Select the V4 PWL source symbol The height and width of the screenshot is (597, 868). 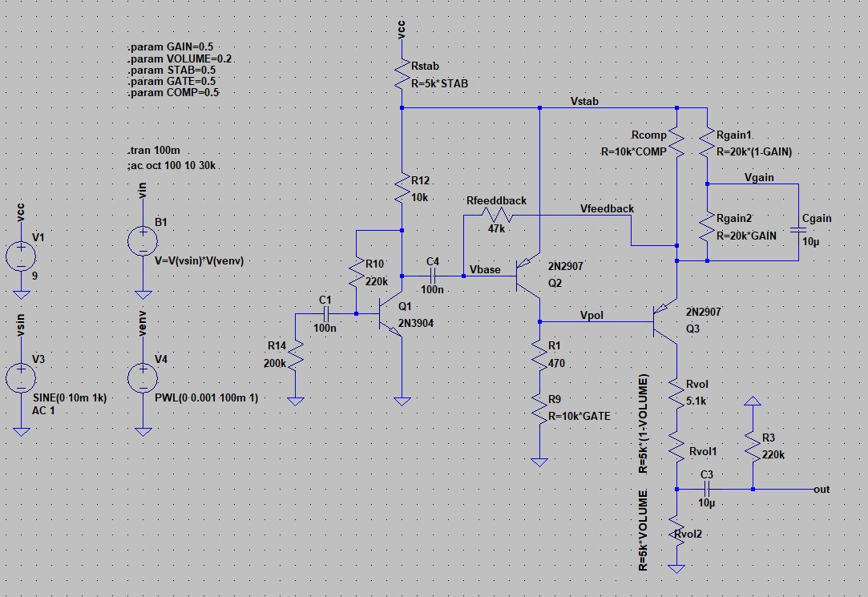tap(143, 378)
